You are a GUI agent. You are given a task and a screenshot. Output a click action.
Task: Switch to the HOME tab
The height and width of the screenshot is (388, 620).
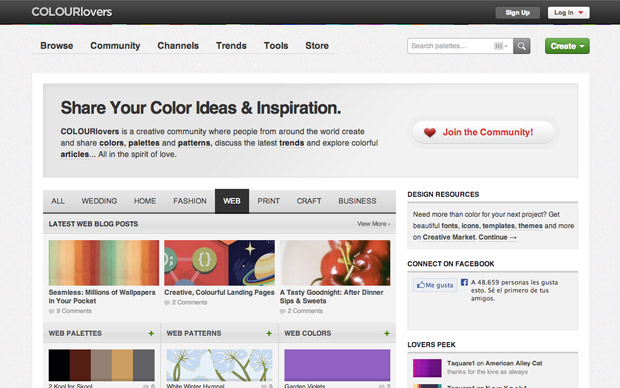click(x=145, y=201)
